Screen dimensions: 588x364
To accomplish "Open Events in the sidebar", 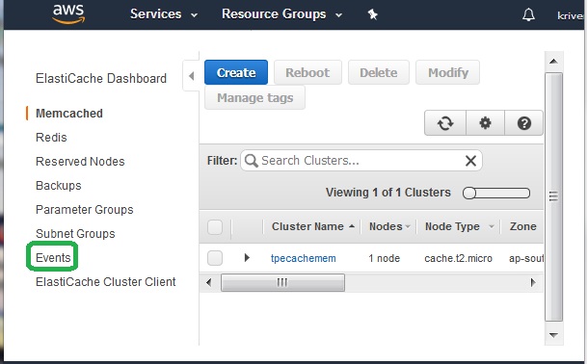I will [53, 258].
